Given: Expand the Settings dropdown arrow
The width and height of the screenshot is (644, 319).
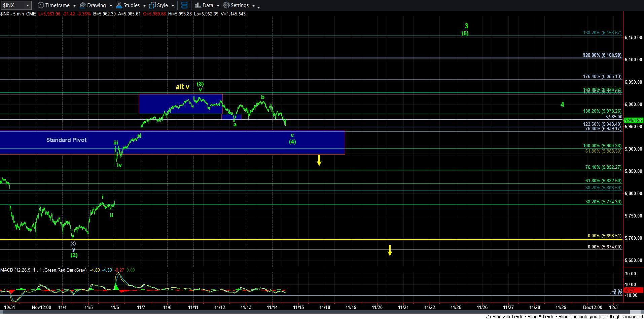Looking at the screenshot, I should pyautogui.click(x=253, y=6).
